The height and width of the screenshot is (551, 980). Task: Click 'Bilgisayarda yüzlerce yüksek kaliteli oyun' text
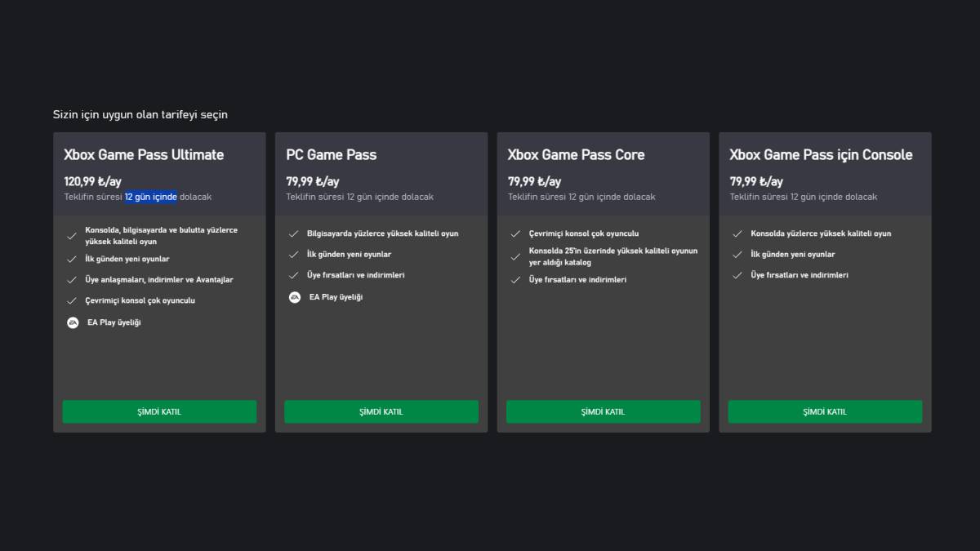383,233
